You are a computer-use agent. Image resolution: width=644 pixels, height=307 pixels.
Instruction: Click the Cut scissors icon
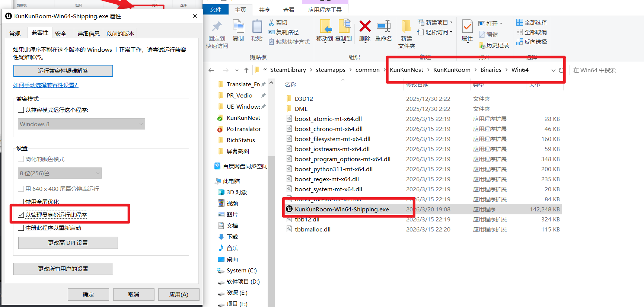[271, 23]
